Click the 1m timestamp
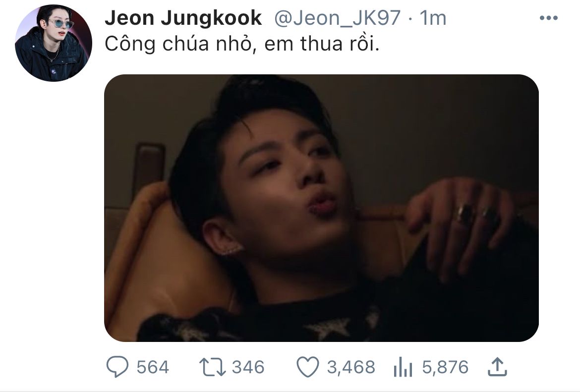 (x=433, y=18)
